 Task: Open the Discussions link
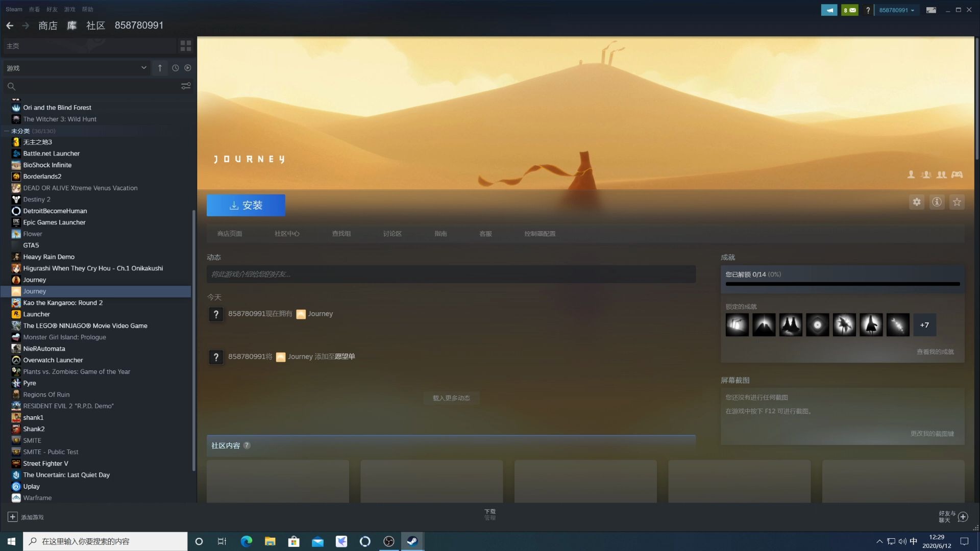point(393,234)
